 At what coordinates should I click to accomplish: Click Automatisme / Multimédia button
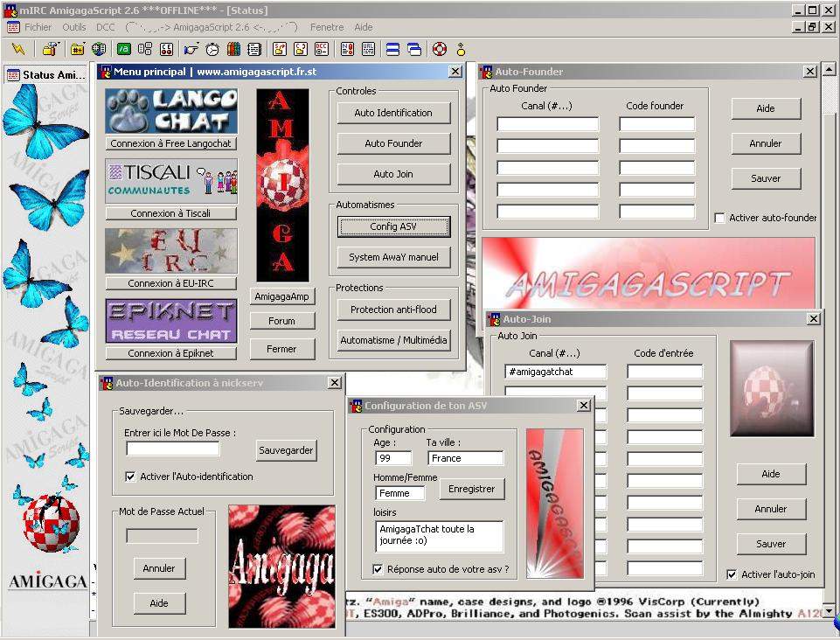tap(393, 340)
